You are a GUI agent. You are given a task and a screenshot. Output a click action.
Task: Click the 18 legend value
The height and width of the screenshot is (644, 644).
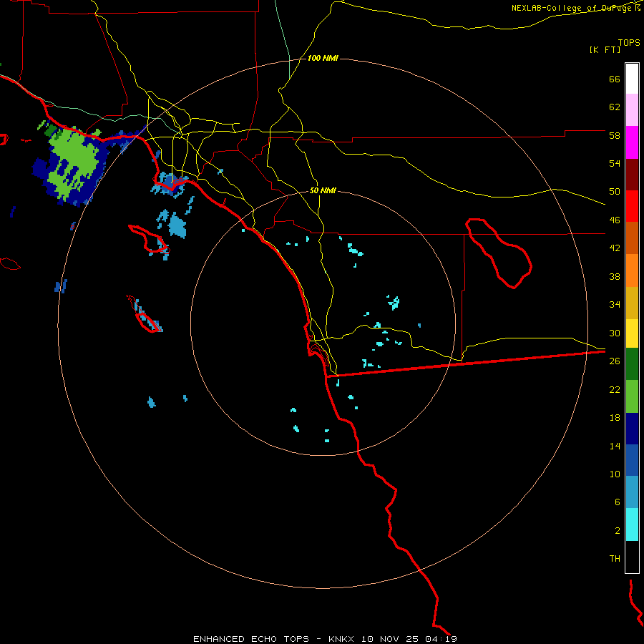pyautogui.click(x=615, y=418)
